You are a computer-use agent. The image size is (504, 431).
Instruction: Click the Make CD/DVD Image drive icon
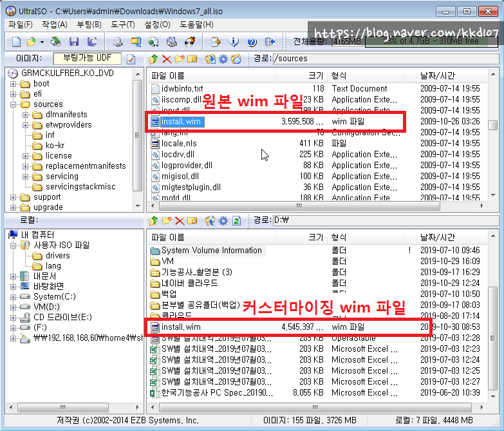(118, 42)
